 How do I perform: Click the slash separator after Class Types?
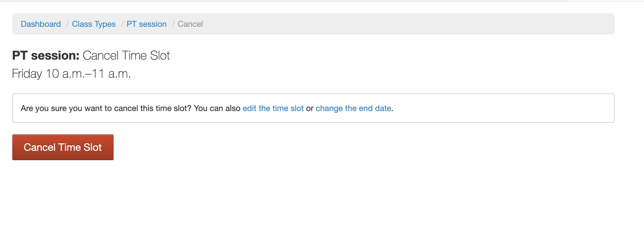pos(122,24)
